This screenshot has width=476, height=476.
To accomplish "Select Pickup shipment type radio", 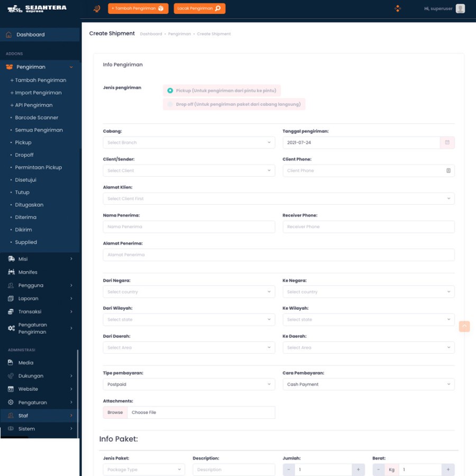I will pyautogui.click(x=170, y=90).
